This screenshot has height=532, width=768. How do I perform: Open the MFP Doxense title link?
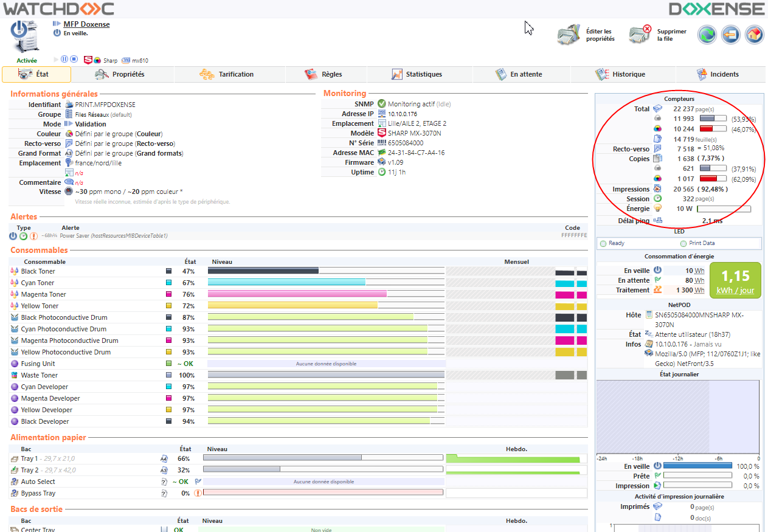tap(86, 24)
